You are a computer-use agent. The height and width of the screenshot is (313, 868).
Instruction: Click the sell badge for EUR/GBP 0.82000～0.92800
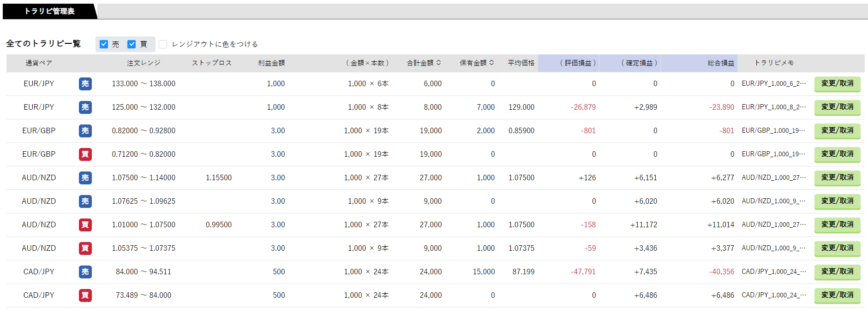85,131
